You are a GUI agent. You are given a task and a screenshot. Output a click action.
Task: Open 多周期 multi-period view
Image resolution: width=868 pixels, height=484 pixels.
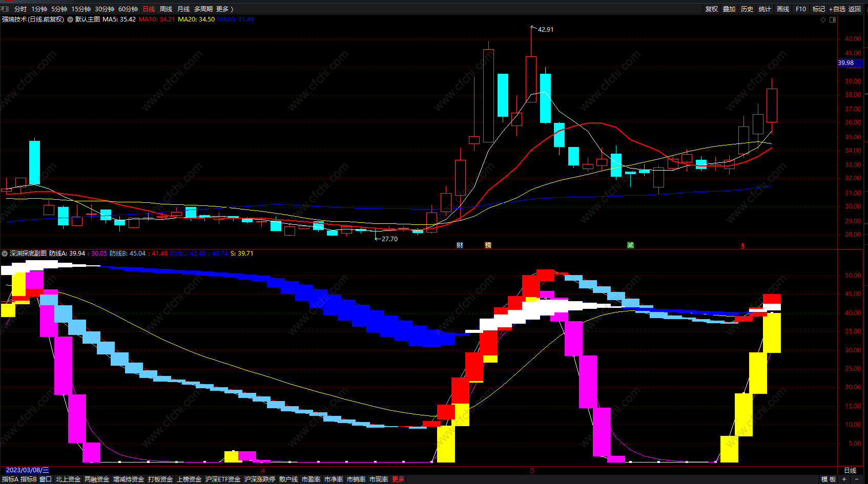[x=203, y=9]
